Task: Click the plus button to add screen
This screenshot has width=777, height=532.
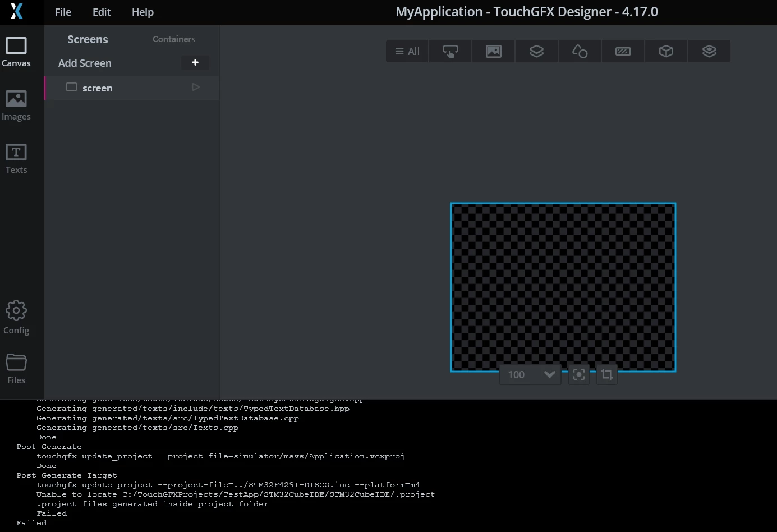Action: tap(195, 62)
